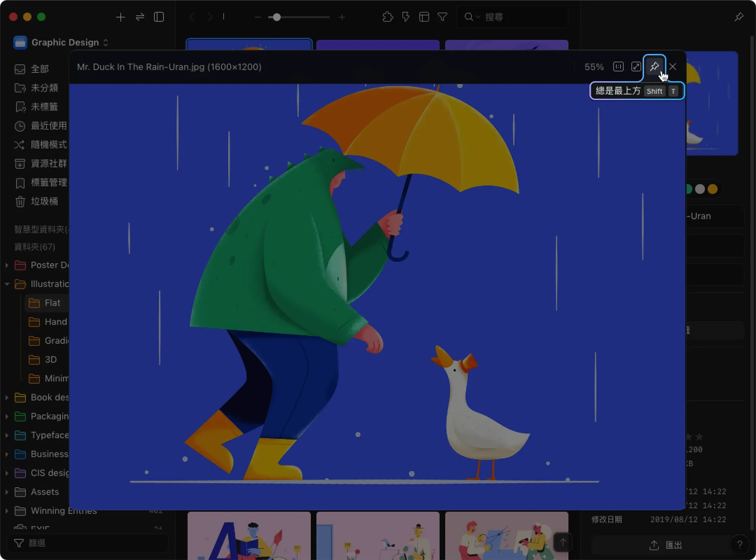
Task: Open the bottom middle illustration thumbnail
Action: click(378, 536)
